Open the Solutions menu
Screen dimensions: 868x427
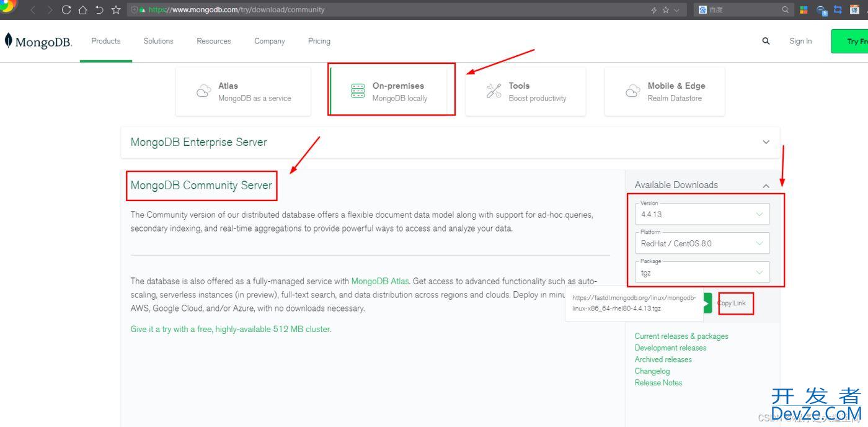coord(159,41)
